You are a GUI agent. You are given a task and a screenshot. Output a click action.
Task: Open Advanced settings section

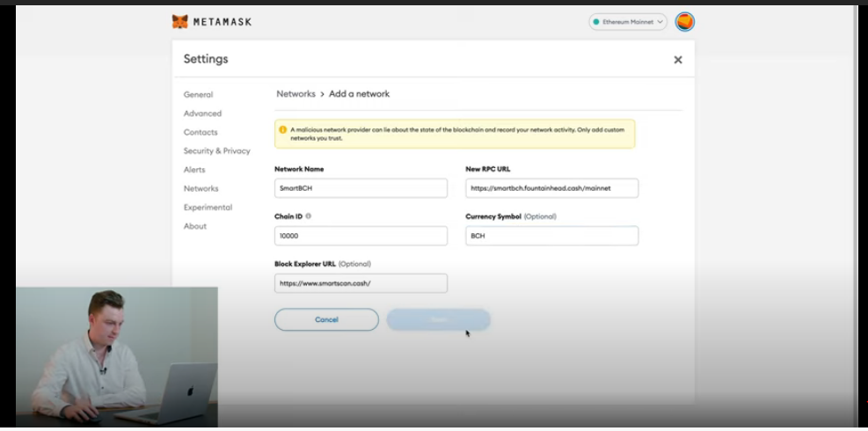(202, 113)
